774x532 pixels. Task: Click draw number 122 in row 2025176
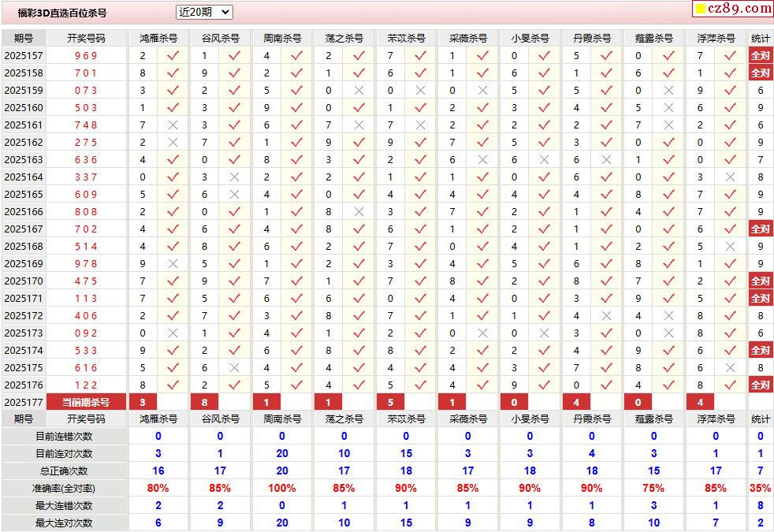click(86, 385)
